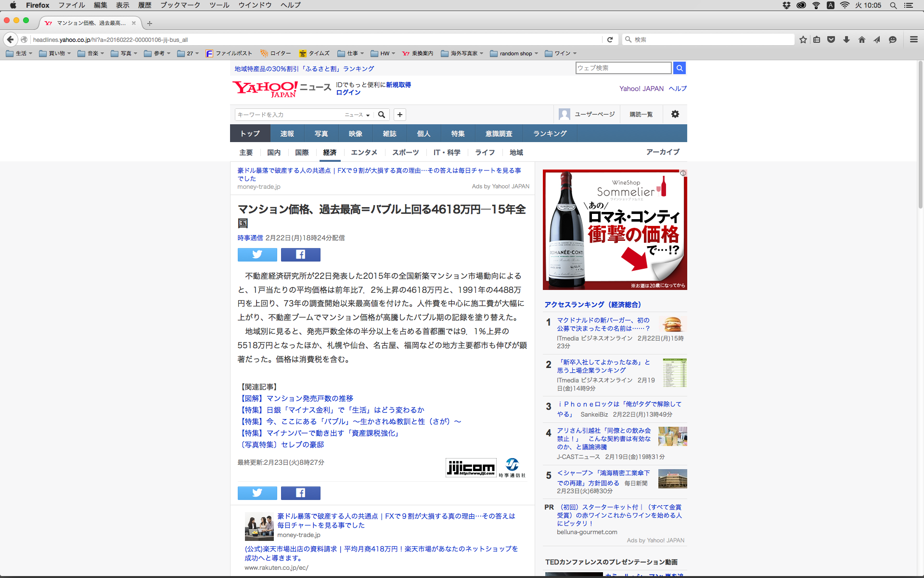Click the キーワードを入力 search field

289,115
